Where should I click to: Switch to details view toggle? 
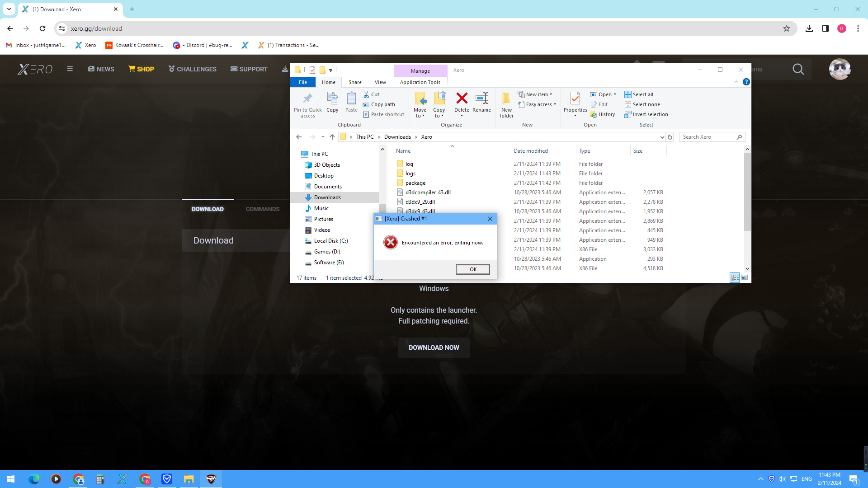[x=735, y=277]
